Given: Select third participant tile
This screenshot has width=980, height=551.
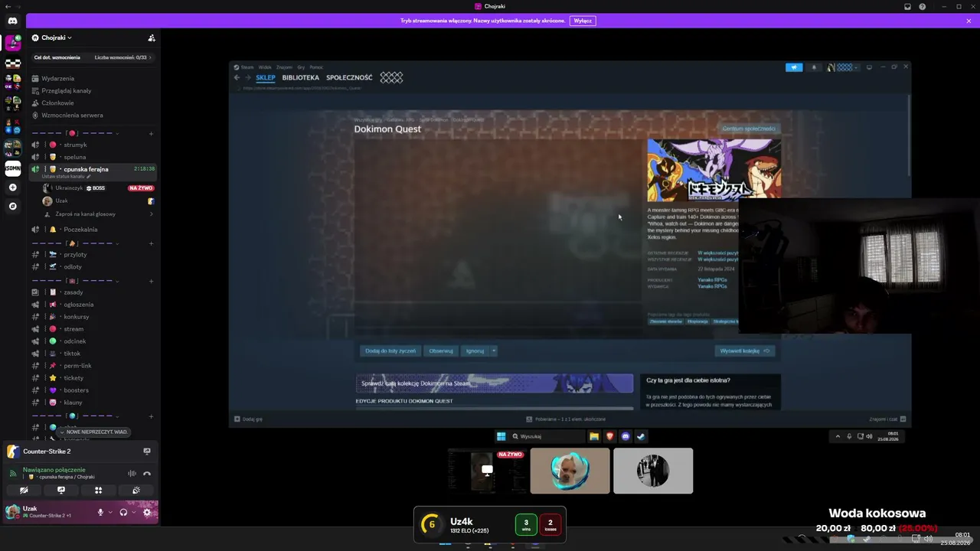Looking at the screenshot, I should [x=653, y=471].
